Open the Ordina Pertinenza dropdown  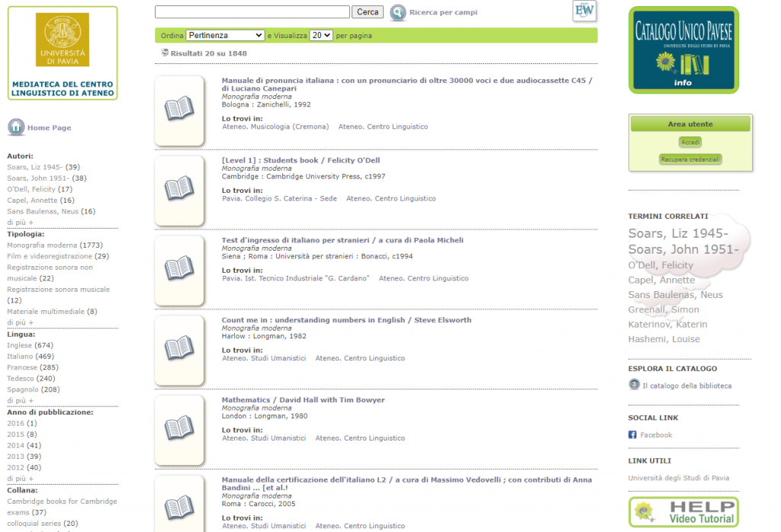pos(225,35)
